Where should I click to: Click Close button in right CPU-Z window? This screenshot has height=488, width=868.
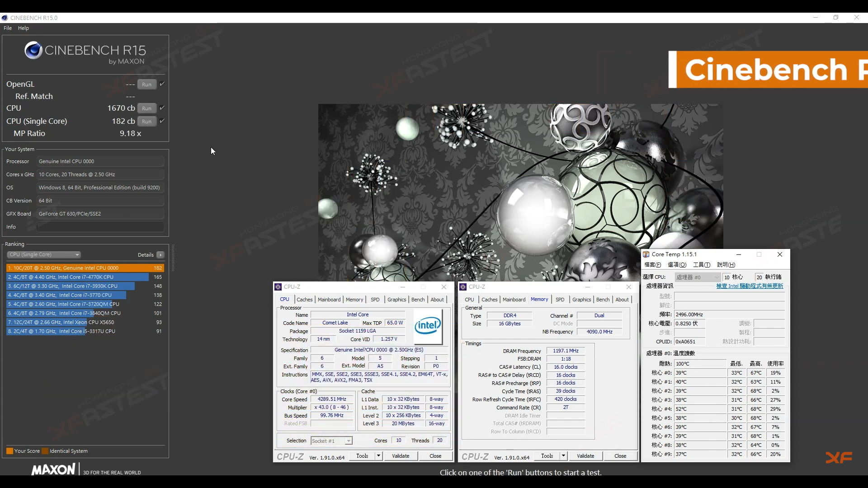coord(620,456)
